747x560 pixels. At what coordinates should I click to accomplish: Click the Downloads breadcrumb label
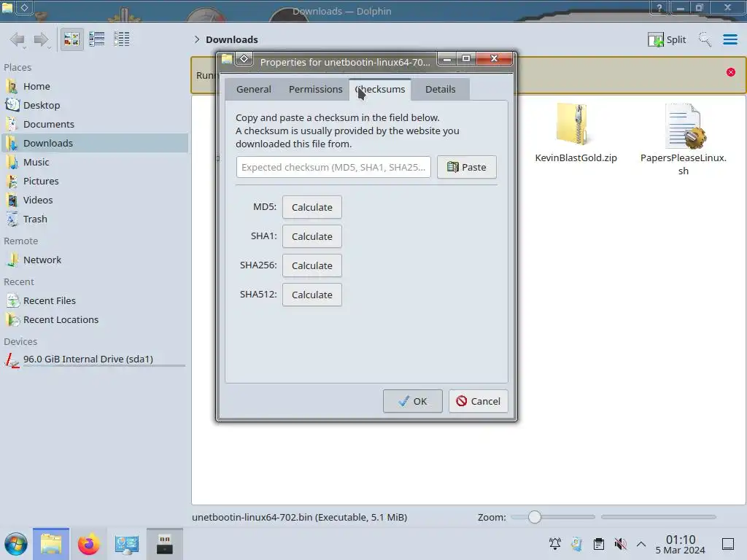[232, 39]
